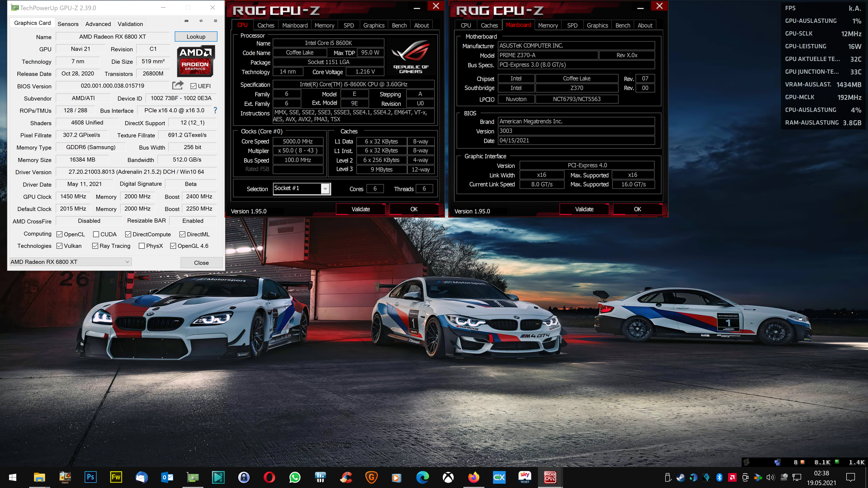This screenshot has height=488, width=868.
Task: Launch ROG CPU-Z from the taskbar
Action: click(550, 477)
